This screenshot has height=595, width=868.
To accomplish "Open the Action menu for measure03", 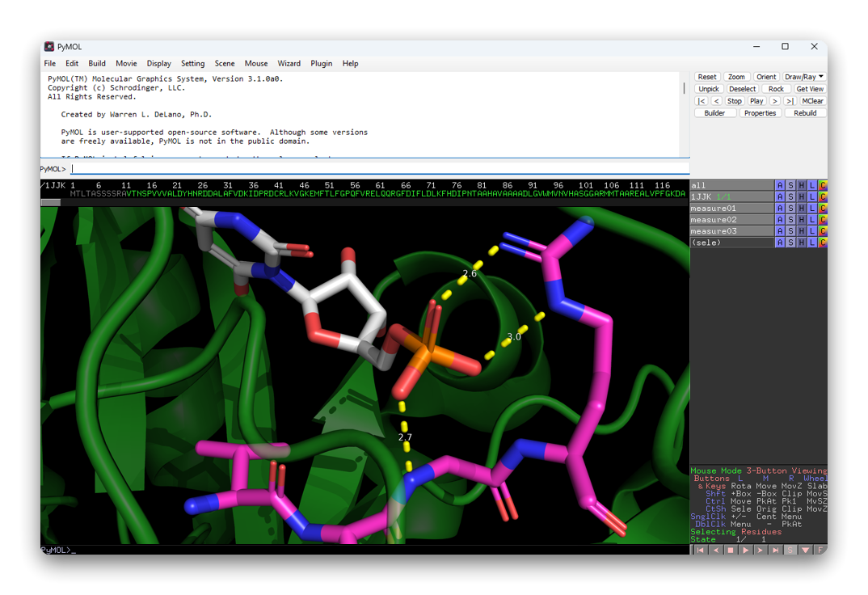I will tap(780, 230).
